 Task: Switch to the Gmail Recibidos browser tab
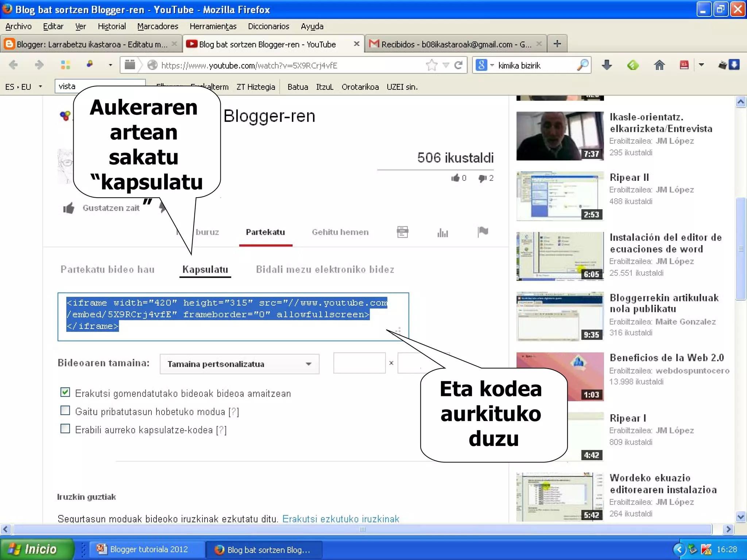click(456, 44)
